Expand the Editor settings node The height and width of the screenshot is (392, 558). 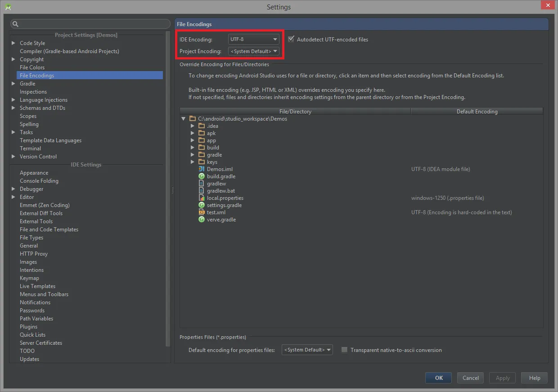click(x=13, y=197)
